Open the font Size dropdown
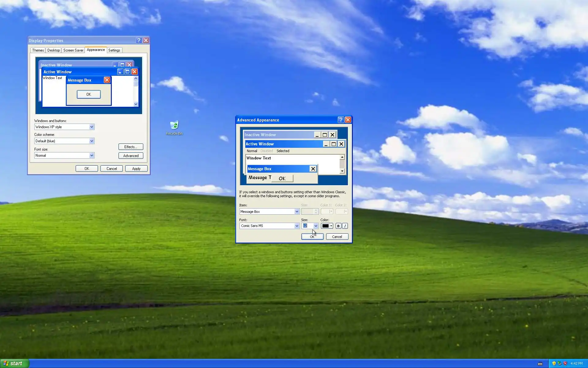588x368 pixels. (316, 226)
